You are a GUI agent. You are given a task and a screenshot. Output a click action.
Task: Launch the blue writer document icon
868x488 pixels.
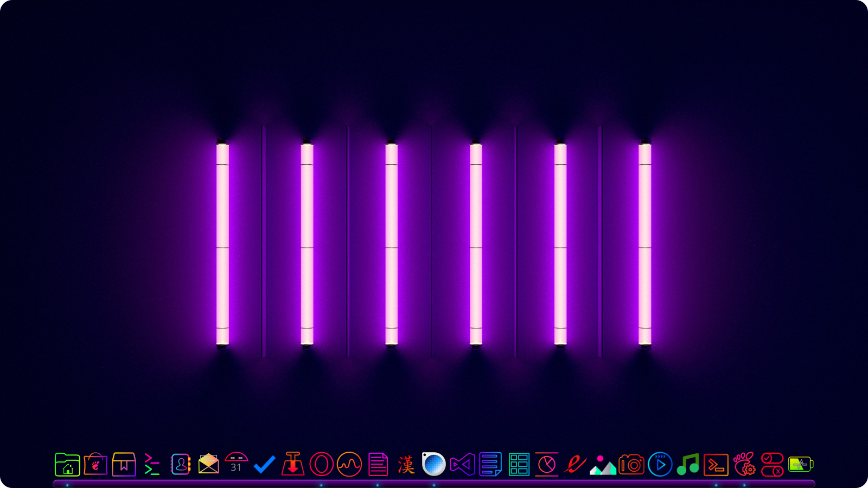tap(490, 465)
